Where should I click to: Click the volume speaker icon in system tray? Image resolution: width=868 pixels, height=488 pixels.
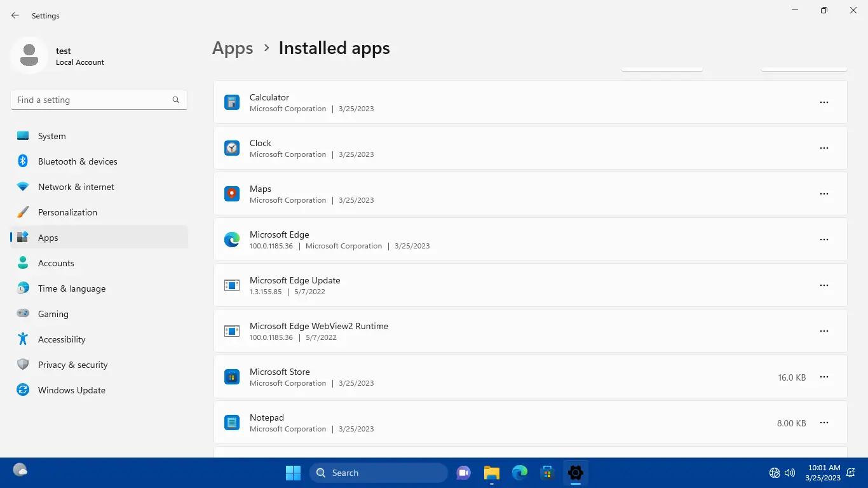[790, 473]
